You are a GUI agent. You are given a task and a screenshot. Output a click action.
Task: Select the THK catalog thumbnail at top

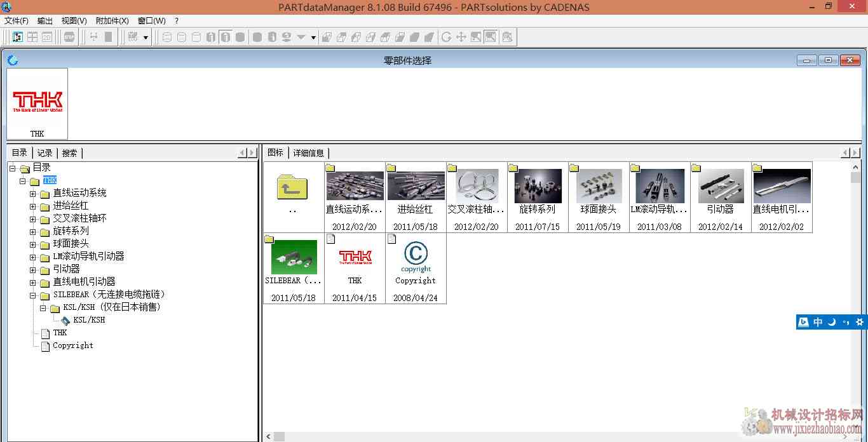coord(37,104)
